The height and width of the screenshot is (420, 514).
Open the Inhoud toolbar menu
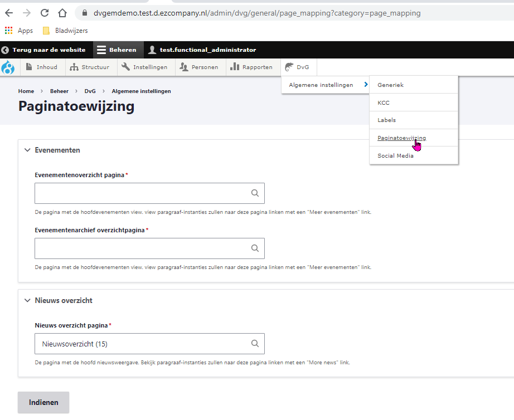click(42, 67)
